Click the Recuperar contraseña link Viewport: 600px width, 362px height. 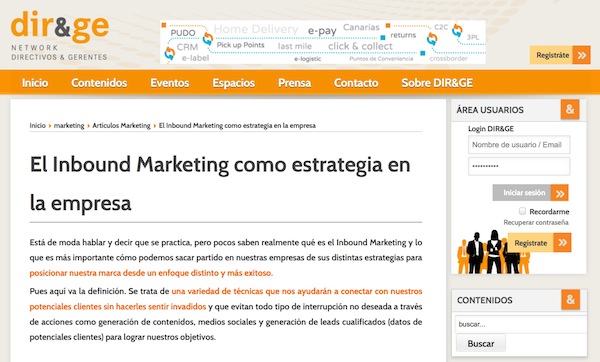(536, 222)
